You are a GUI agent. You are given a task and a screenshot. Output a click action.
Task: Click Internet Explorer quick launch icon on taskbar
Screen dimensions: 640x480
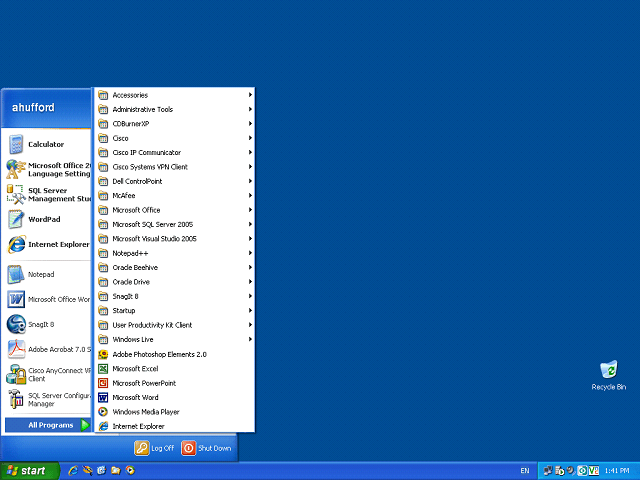(x=73, y=471)
